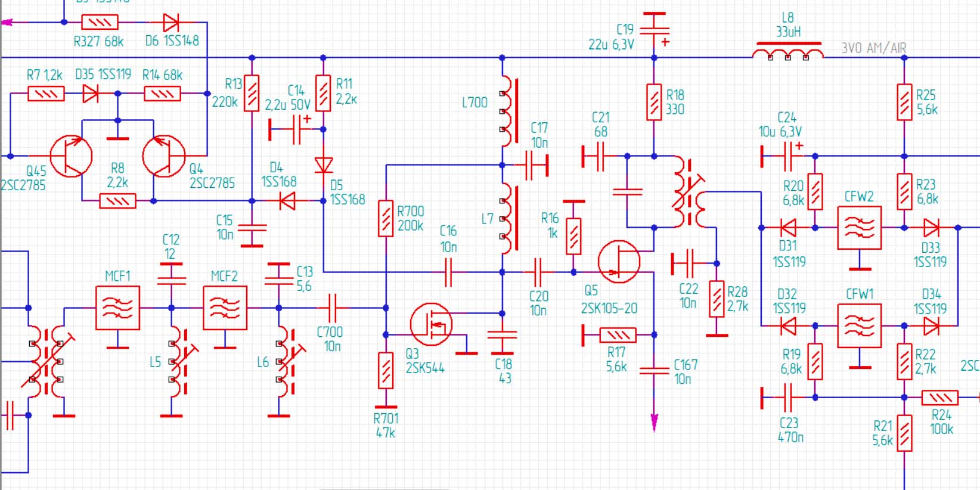Select the C19 22u capacitor symbol
Viewport: 980px width, 490px height.
coord(654,29)
